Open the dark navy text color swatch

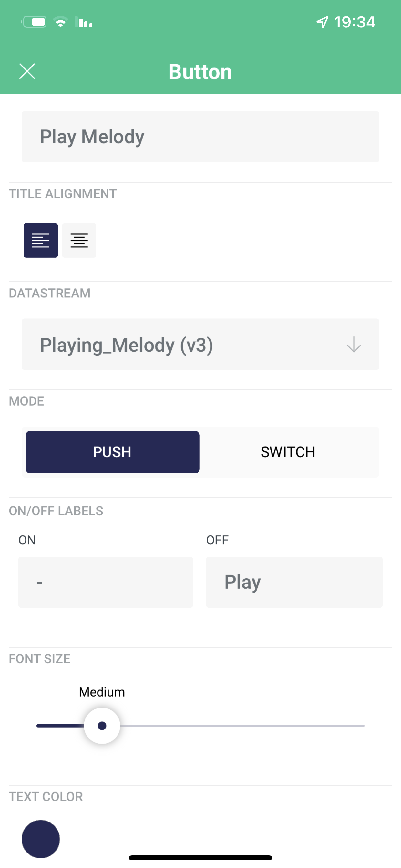[x=40, y=839]
